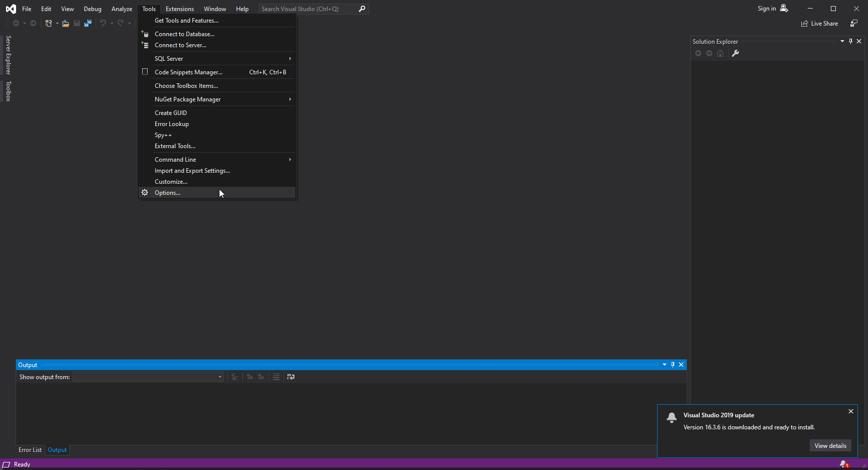Open the New Project dropdown arrow
Viewport: 868px width, 470px height.
[x=57, y=23]
